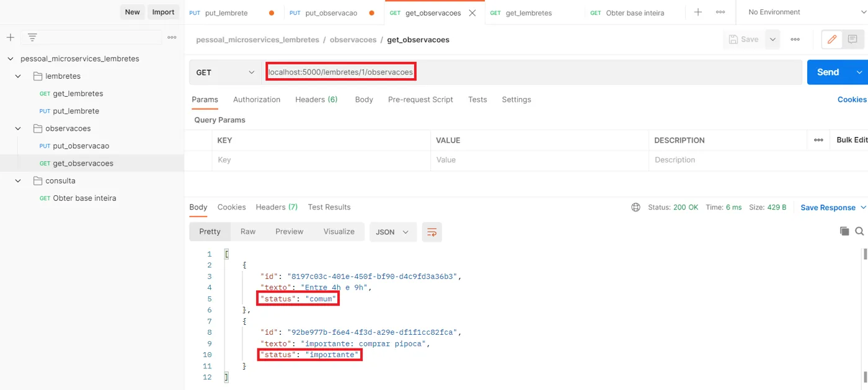Open the Settings tab
Screen dimensions: 868x390
click(x=516, y=99)
